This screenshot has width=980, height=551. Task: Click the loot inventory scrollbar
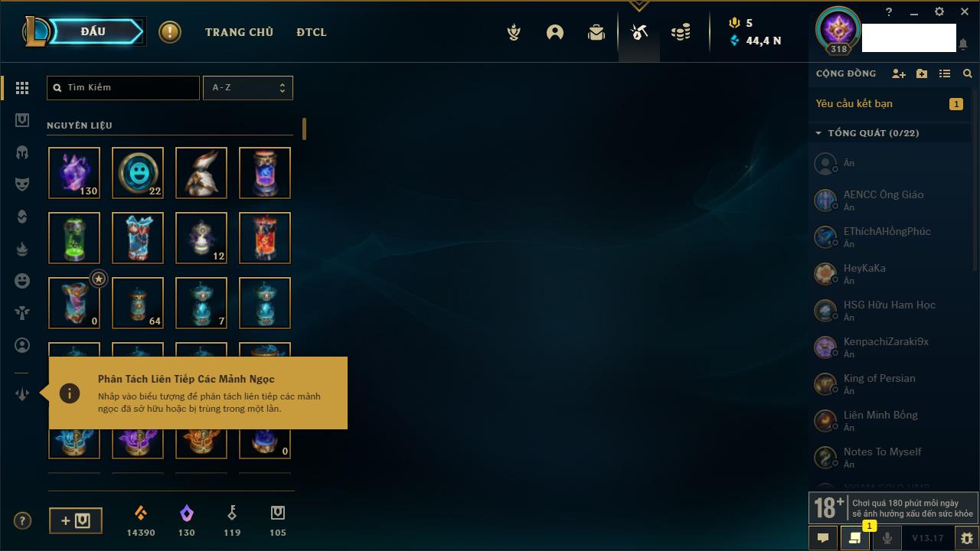(x=304, y=129)
